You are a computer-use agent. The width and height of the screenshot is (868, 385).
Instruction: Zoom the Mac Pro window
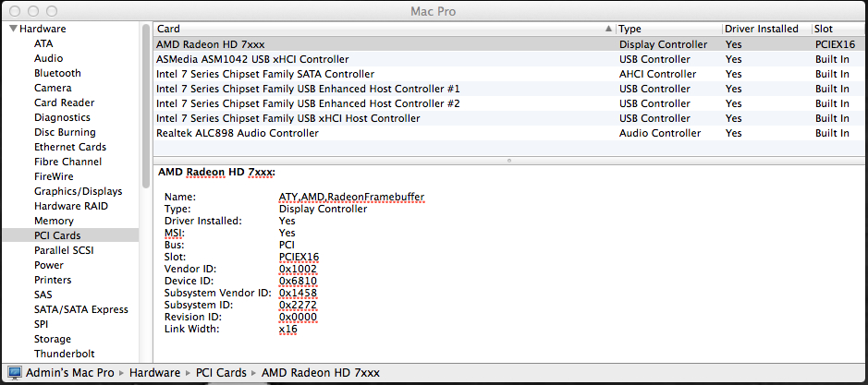pyautogui.click(x=51, y=11)
